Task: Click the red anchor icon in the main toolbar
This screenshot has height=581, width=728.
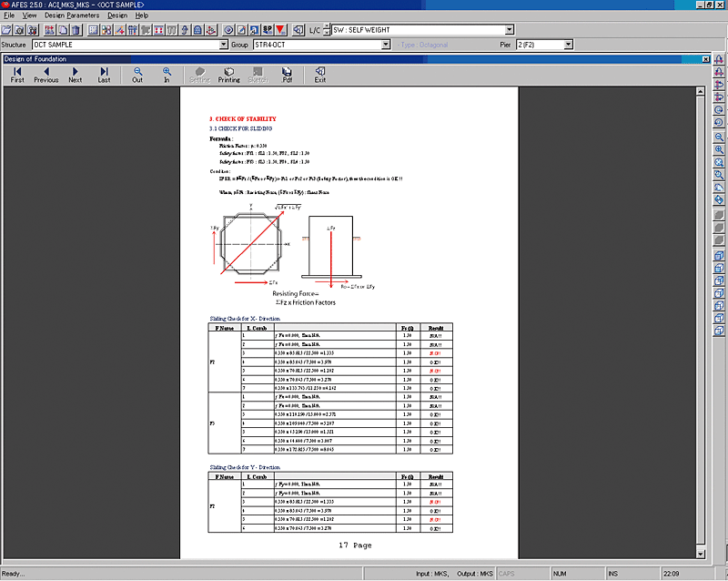Action: (x=211, y=30)
